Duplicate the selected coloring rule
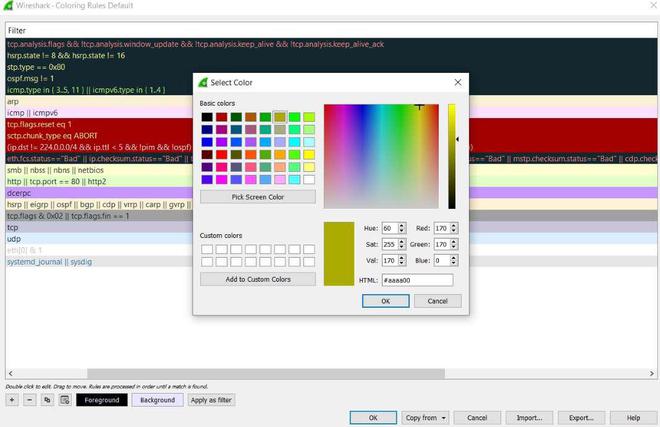This screenshot has width=660, height=427. (x=47, y=400)
